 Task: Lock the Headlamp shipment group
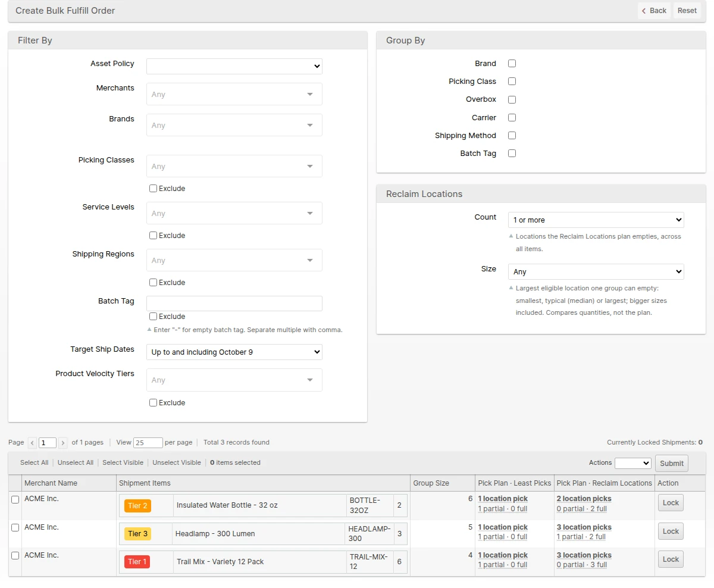[671, 531]
